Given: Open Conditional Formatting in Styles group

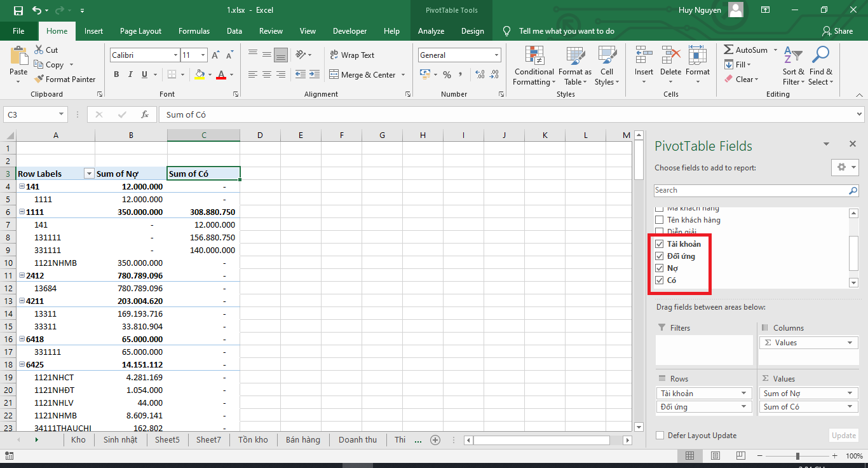Looking at the screenshot, I should pos(534,66).
